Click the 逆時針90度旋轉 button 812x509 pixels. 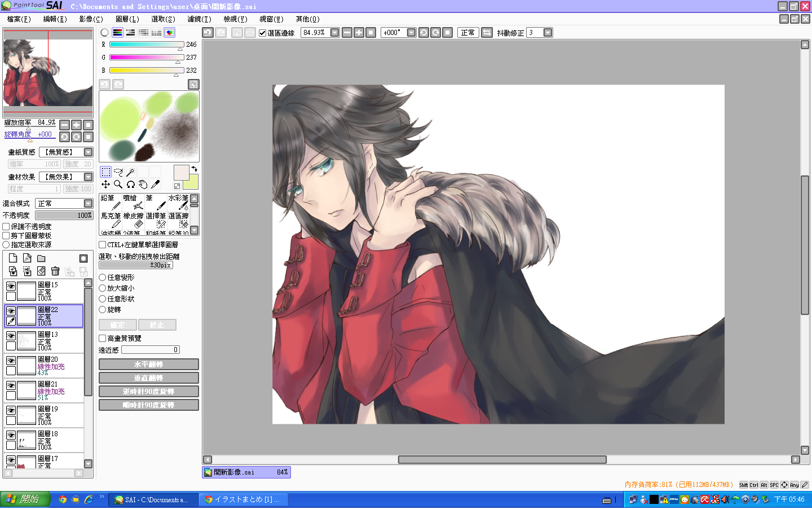click(149, 392)
